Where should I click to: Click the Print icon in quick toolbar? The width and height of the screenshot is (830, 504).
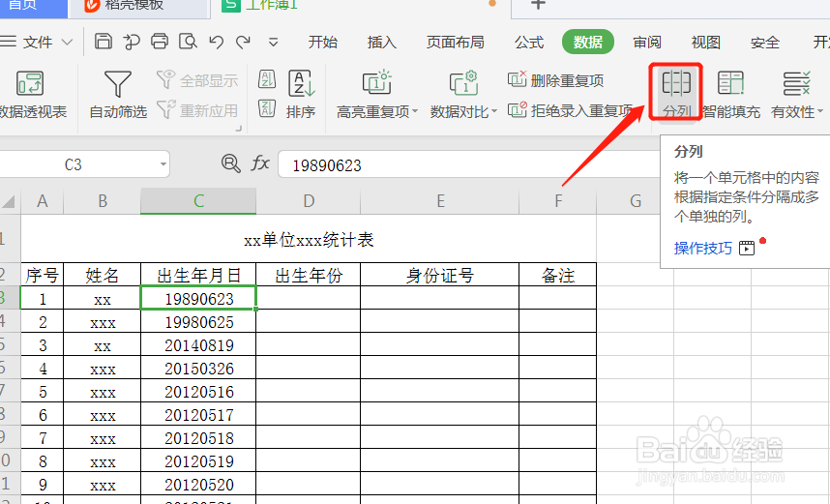point(160,42)
